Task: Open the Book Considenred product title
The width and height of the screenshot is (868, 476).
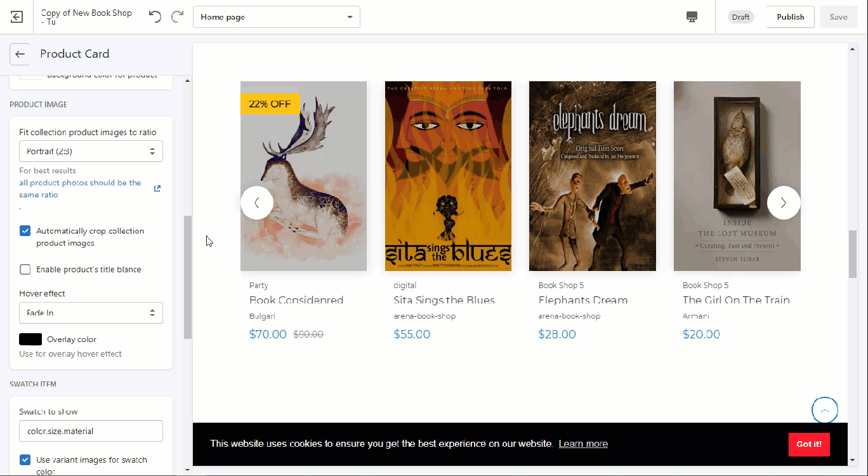Action: coord(296,300)
